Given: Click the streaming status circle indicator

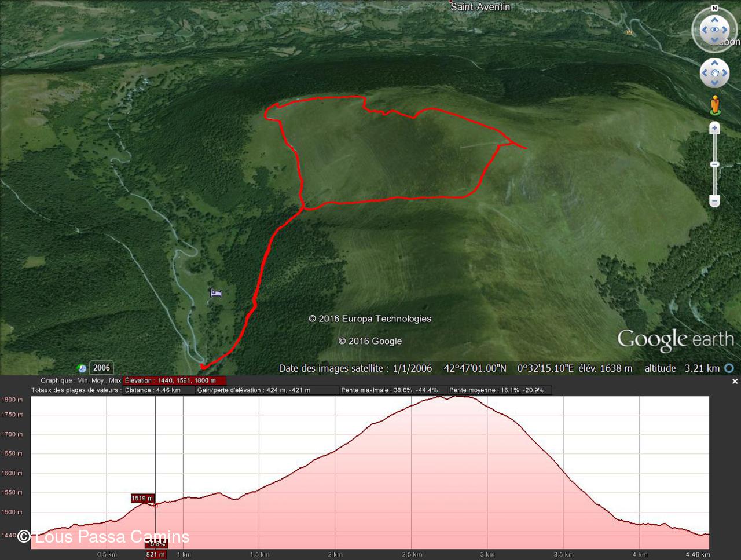Looking at the screenshot, I should point(729,368).
